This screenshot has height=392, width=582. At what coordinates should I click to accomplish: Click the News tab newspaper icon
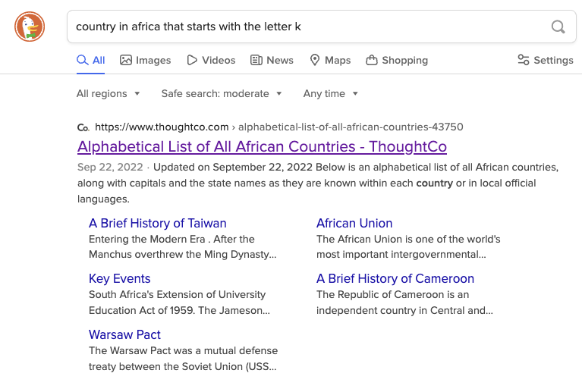pyautogui.click(x=256, y=60)
